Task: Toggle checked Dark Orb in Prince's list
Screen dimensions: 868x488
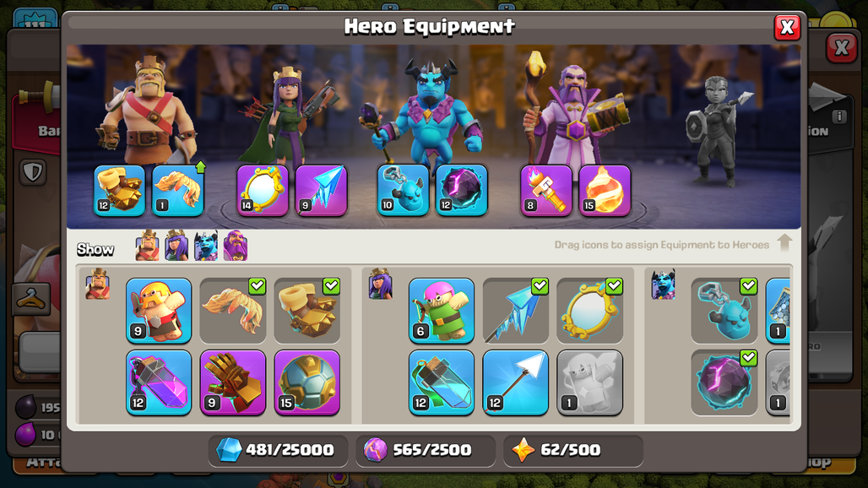Action: (x=724, y=382)
